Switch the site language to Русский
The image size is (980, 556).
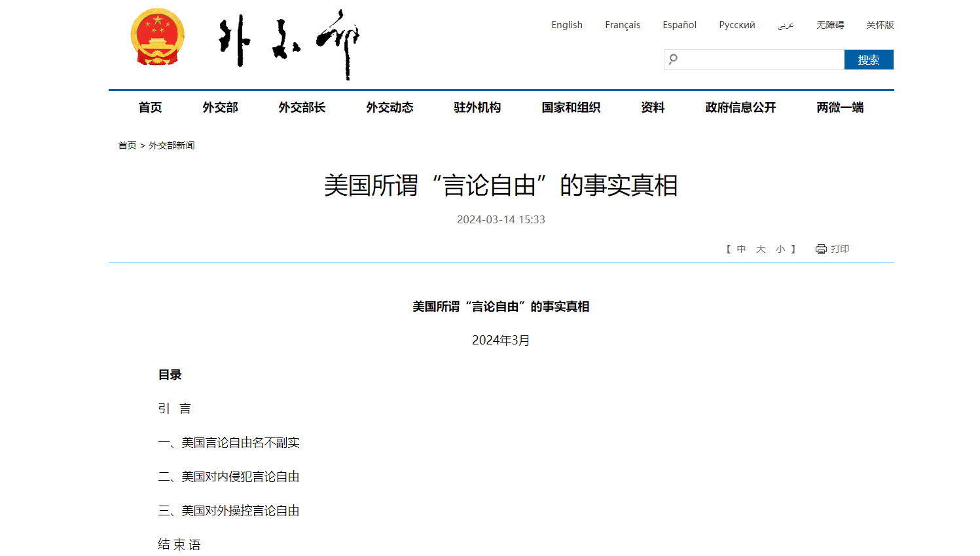pyautogui.click(x=736, y=25)
